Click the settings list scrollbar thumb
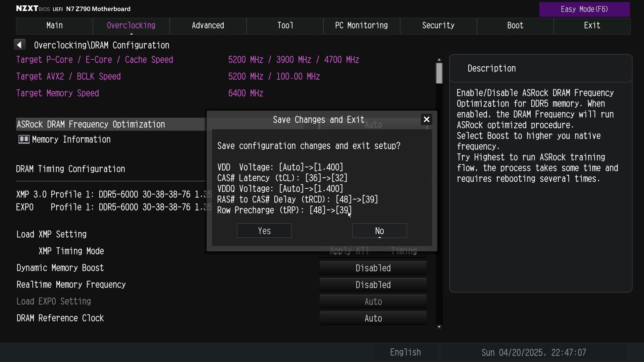Screen dimensions: 644x362 point(439,73)
